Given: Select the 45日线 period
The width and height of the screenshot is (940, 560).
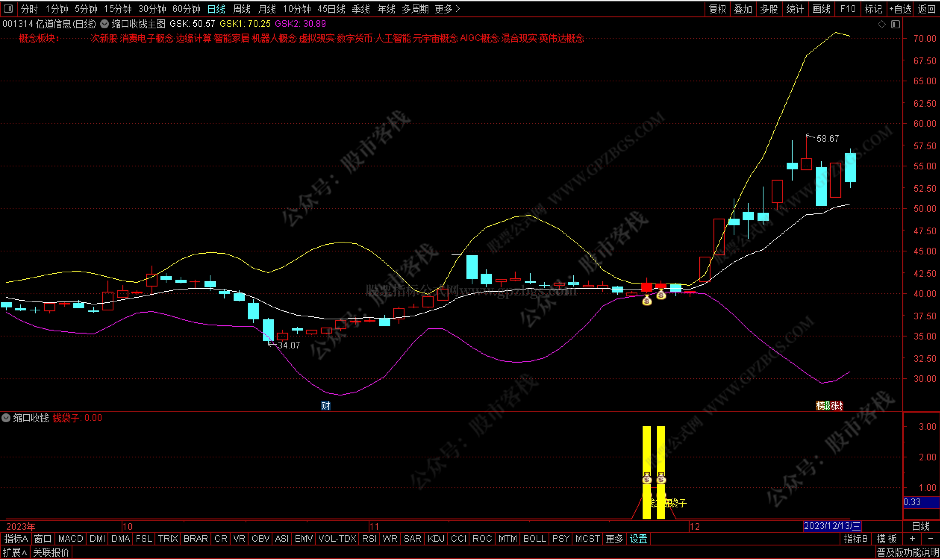Looking at the screenshot, I should 331,9.
